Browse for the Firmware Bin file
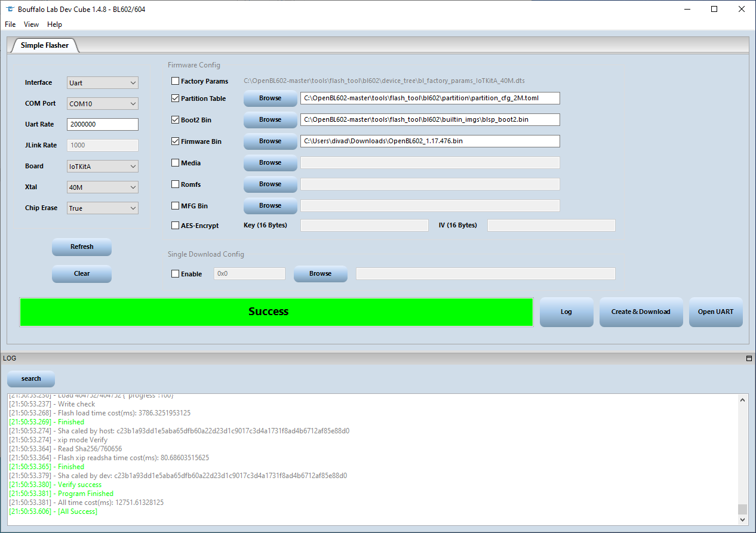756x533 pixels. point(270,141)
